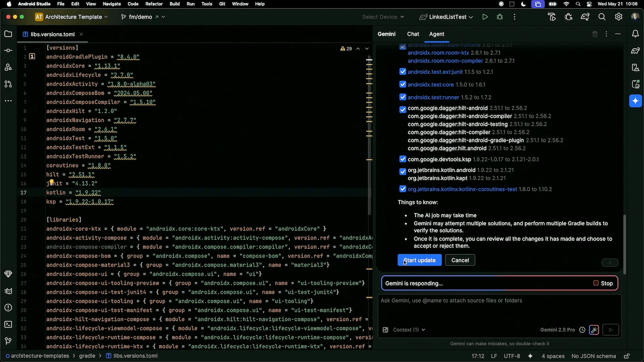
Task: Click the Build hammer icon in toolbar
Action: (552, 17)
